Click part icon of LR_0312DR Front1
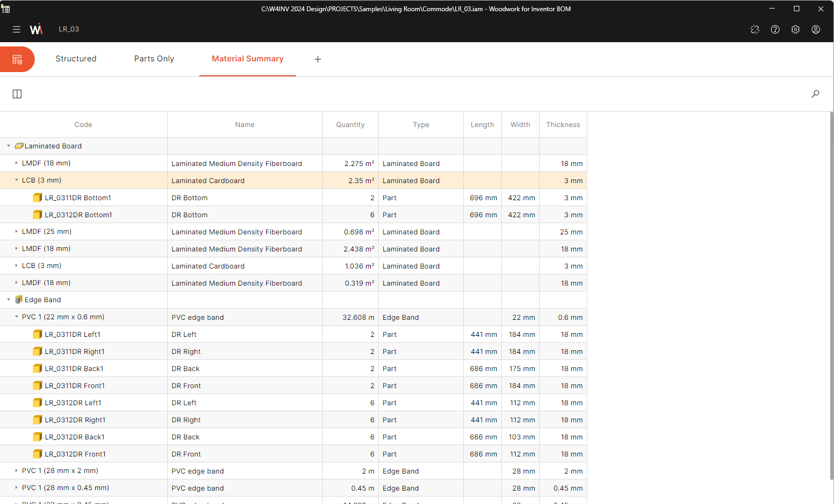The image size is (834, 504). [x=37, y=454]
